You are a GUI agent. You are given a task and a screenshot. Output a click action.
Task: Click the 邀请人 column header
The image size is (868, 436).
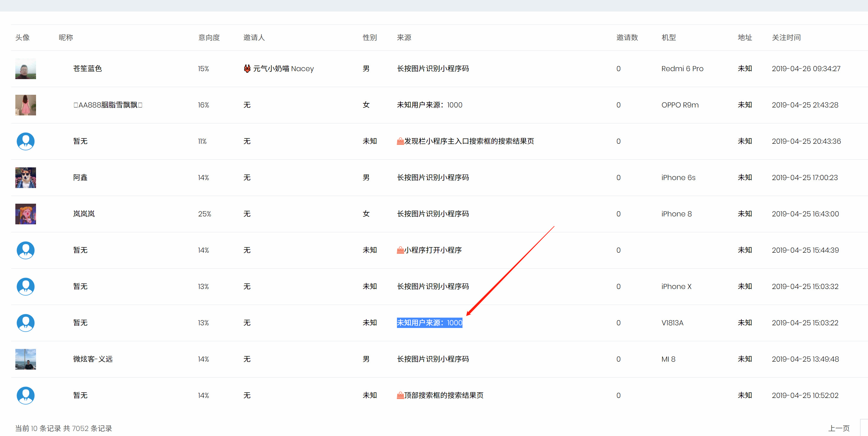click(254, 37)
